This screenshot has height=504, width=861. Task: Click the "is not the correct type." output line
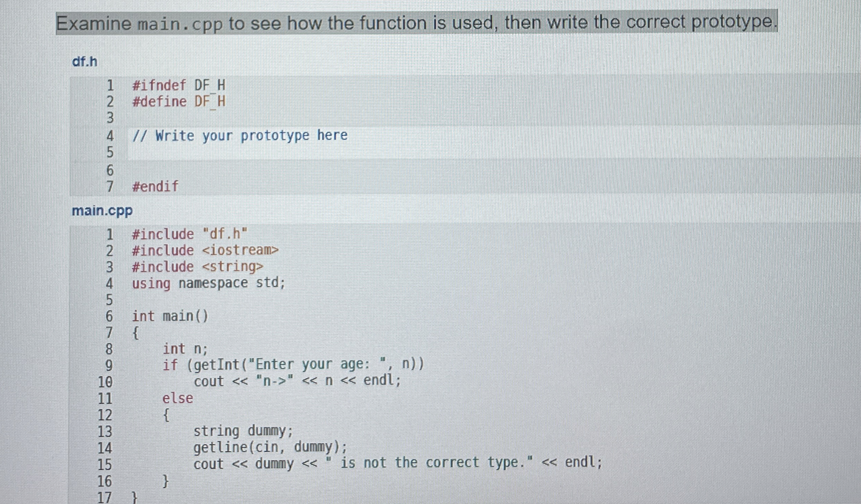(x=397, y=463)
